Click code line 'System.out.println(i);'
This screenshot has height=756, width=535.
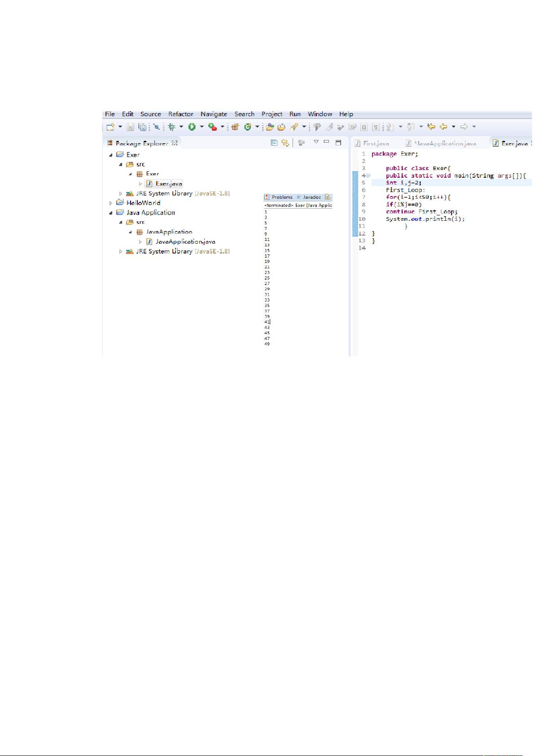(425, 219)
